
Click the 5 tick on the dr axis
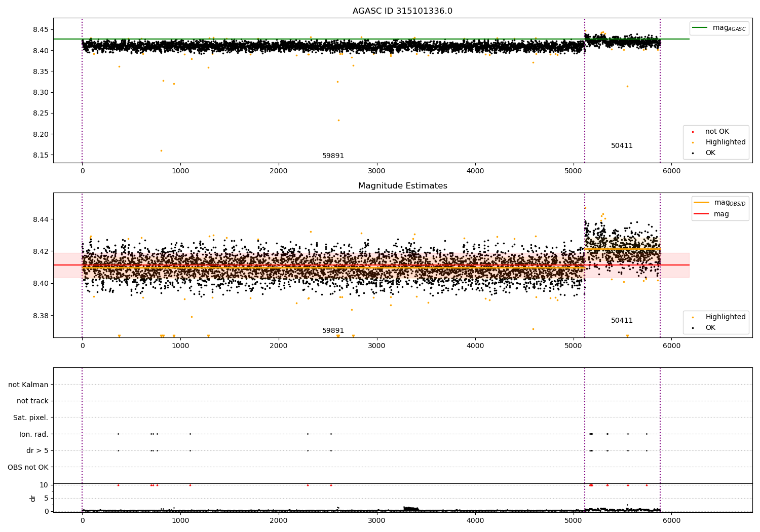point(46,499)
